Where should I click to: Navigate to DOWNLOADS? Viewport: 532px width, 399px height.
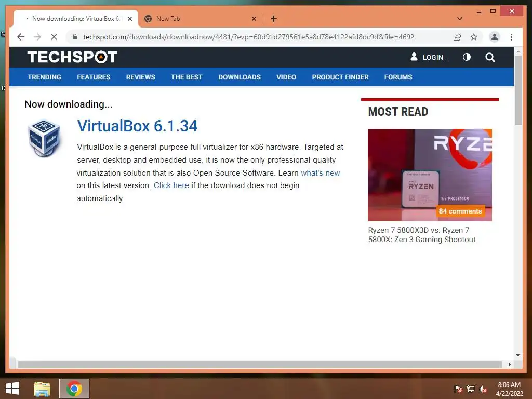click(240, 77)
